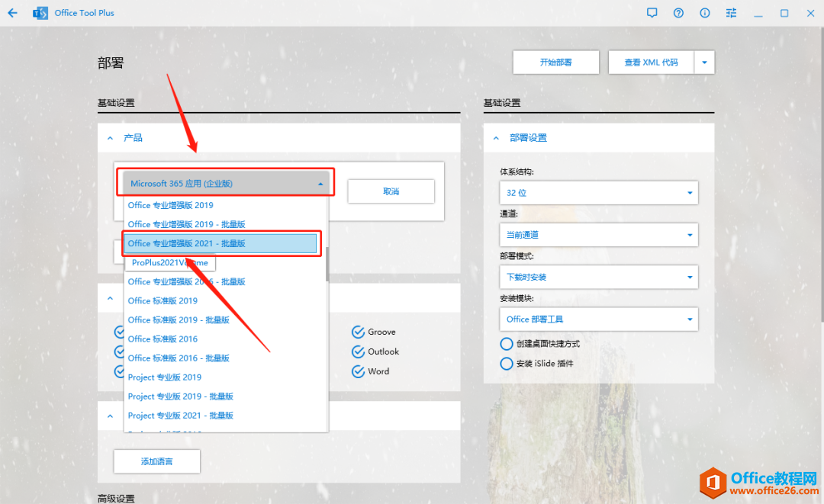Enable 安装 iSlide 插件 option

pyautogui.click(x=507, y=363)
